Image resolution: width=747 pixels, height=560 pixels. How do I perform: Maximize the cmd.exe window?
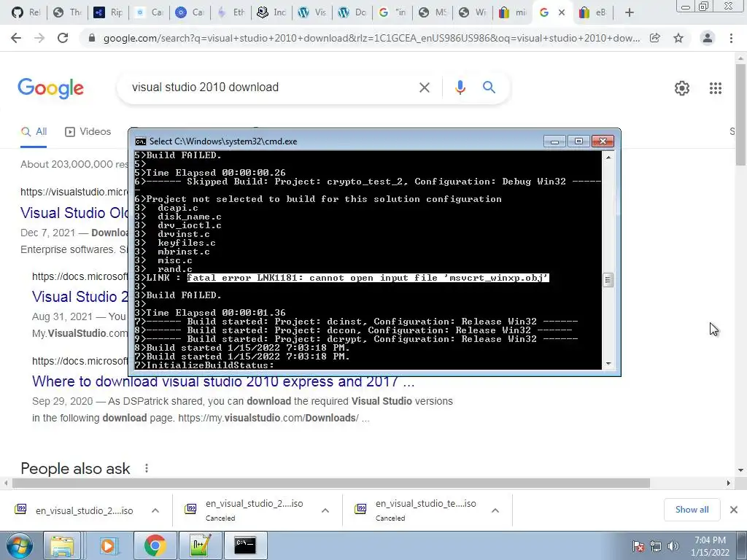(578, 141)
